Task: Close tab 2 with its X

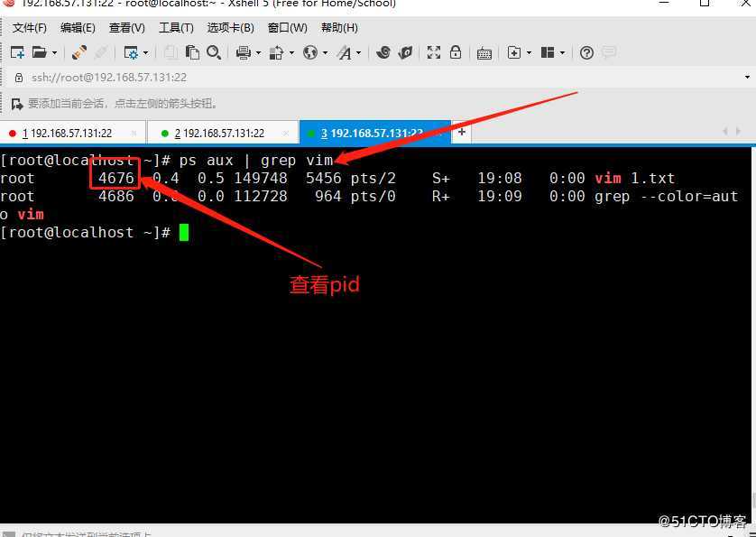Action: tap(286, 134)
